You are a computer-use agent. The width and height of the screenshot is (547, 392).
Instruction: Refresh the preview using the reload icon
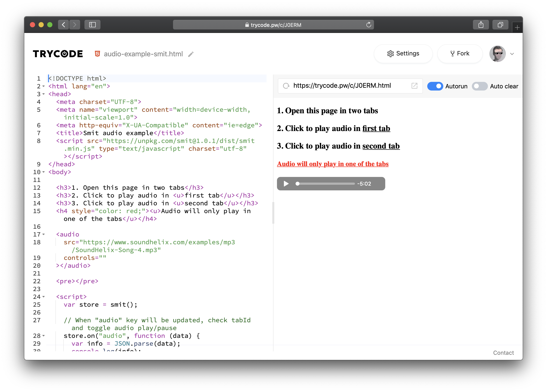coord(286,86)
